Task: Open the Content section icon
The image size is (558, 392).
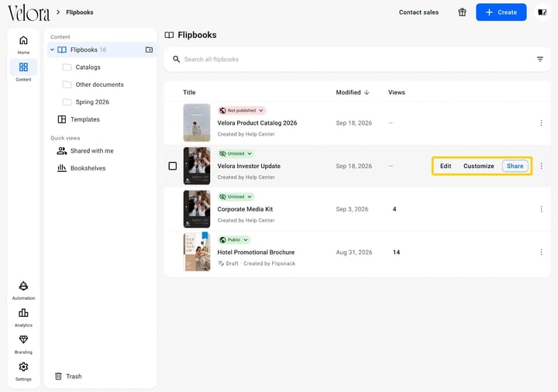Action: (x=23, y=67)
